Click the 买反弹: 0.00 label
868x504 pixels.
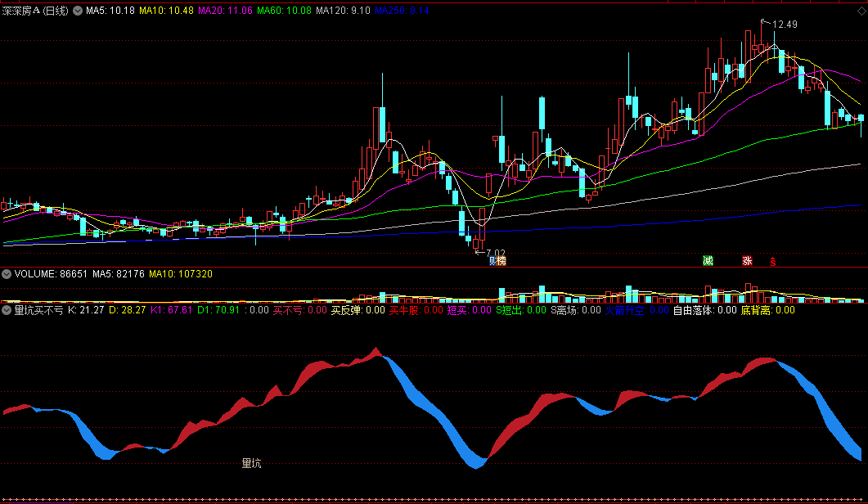[x=358, y=310]
